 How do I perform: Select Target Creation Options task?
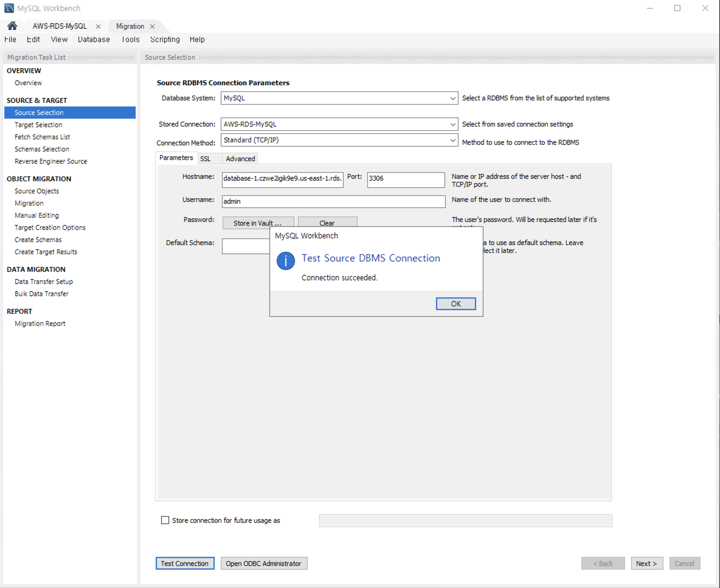tap(50, 227)
